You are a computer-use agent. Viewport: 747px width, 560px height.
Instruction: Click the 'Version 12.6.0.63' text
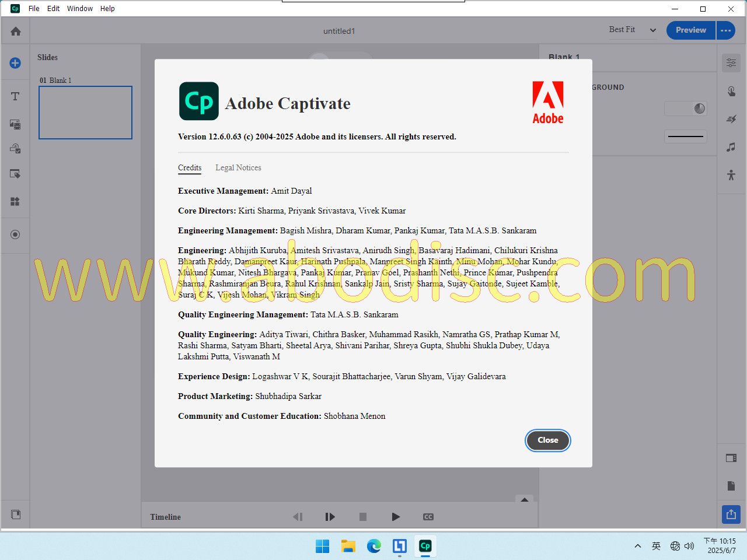point(210,137)
